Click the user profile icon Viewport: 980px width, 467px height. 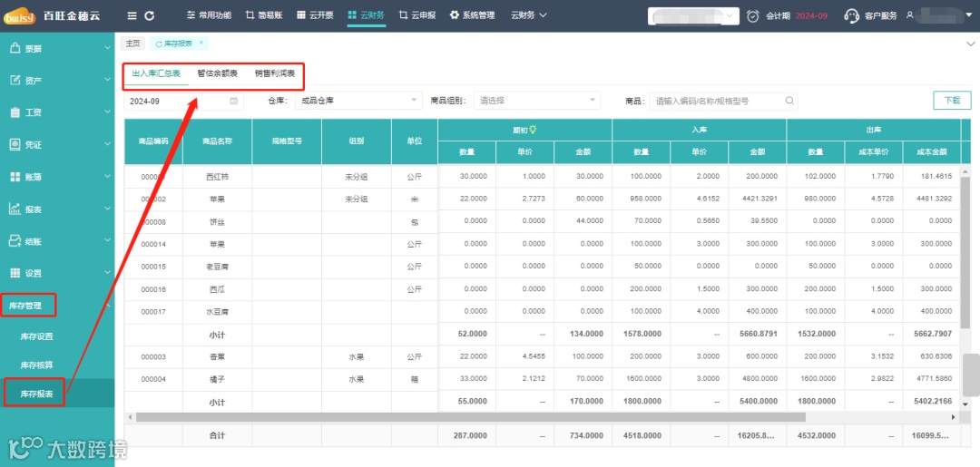tap(911, 15)
